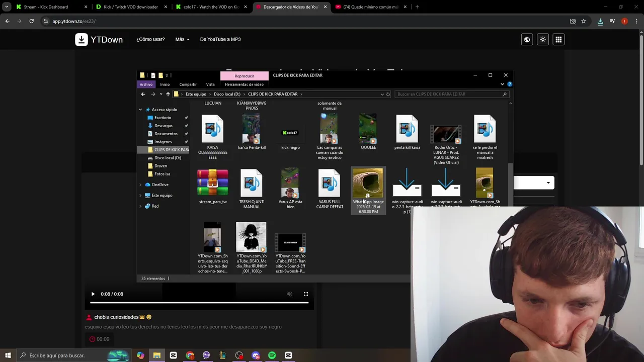
Task: Unmute the video player audio
Action: click(289, 294)
